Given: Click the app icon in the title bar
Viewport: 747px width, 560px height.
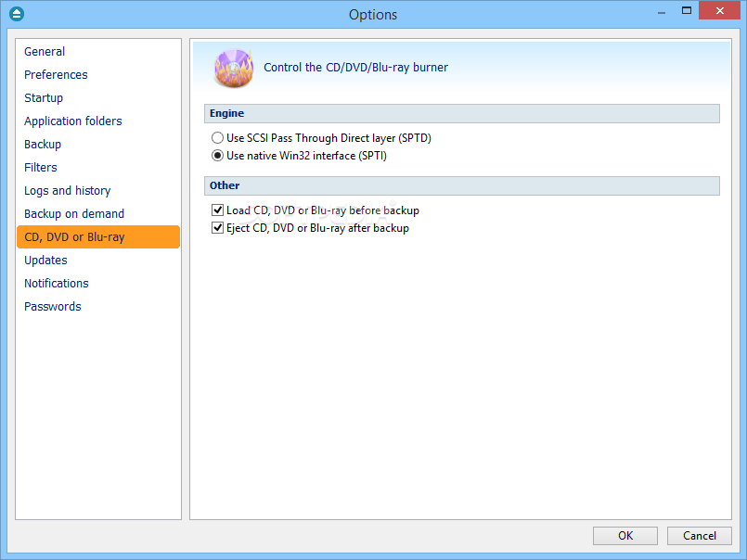Looking at the screenshot, I should tap(17, 14).
